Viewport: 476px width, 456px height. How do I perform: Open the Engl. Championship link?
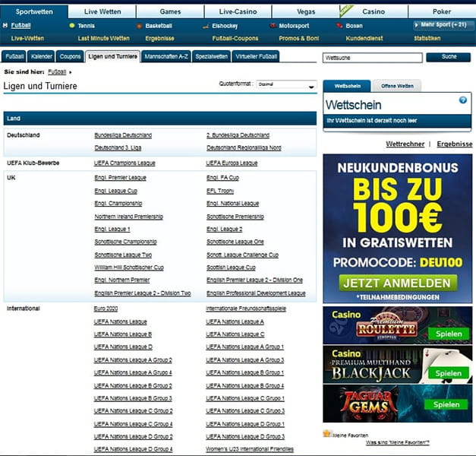tap(118, 204)
